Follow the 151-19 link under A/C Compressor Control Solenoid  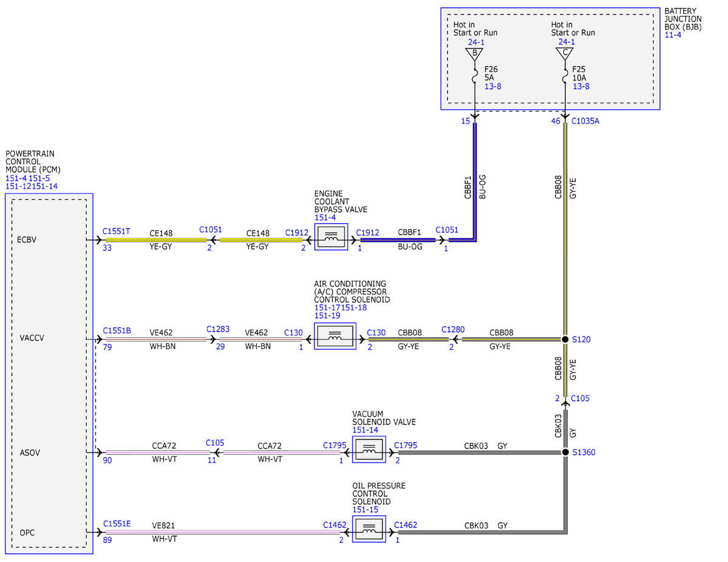pyautogui.click(x=327, y=316)
